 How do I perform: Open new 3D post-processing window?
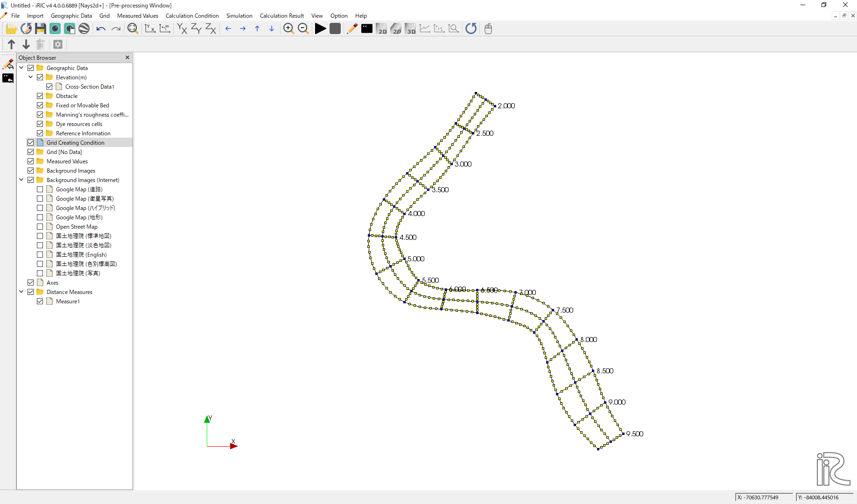pyautogui.click(x=410, y=29)
